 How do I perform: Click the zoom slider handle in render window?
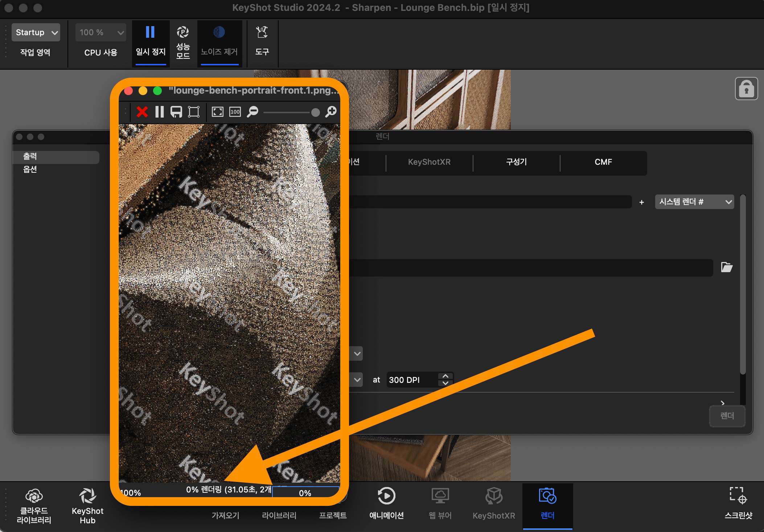tap(316, 112)
